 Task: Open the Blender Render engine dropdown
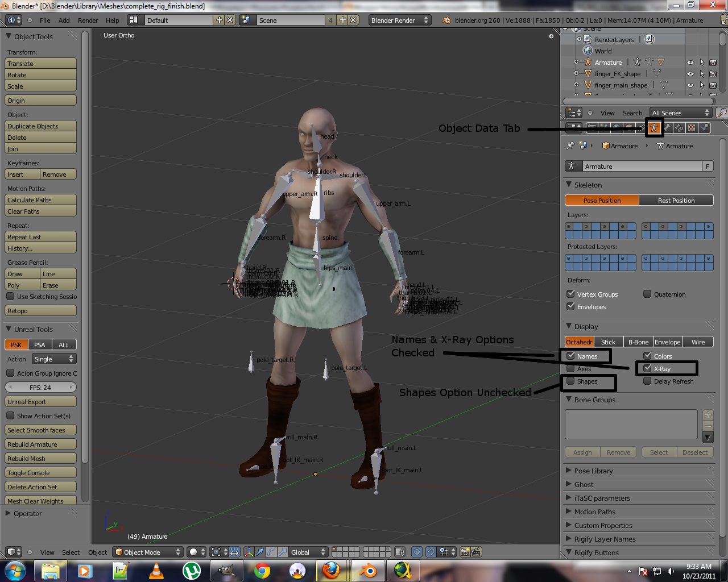[x=400, y=20]
